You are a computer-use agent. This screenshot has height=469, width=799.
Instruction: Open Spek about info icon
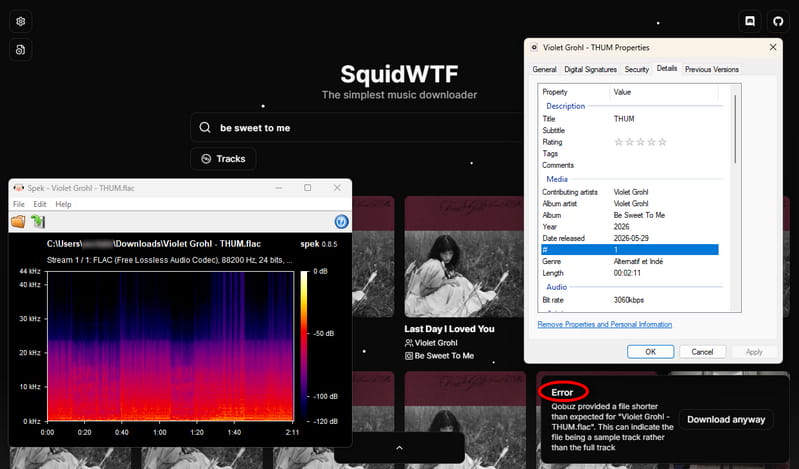tap(341, 222)
